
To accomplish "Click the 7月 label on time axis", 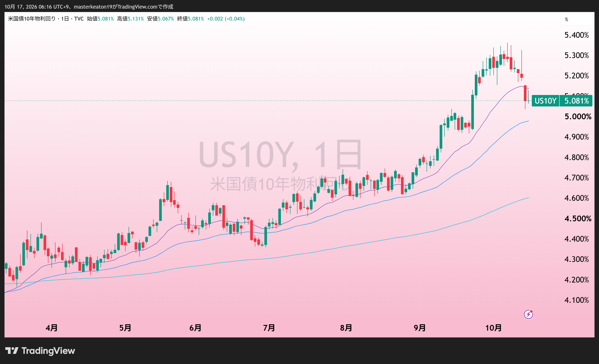I will [x=269, y=328].
